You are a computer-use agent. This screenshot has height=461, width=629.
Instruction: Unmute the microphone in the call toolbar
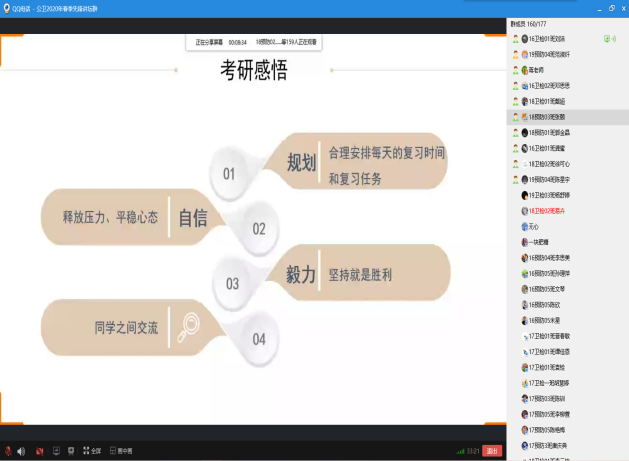[x=8, y=451]
